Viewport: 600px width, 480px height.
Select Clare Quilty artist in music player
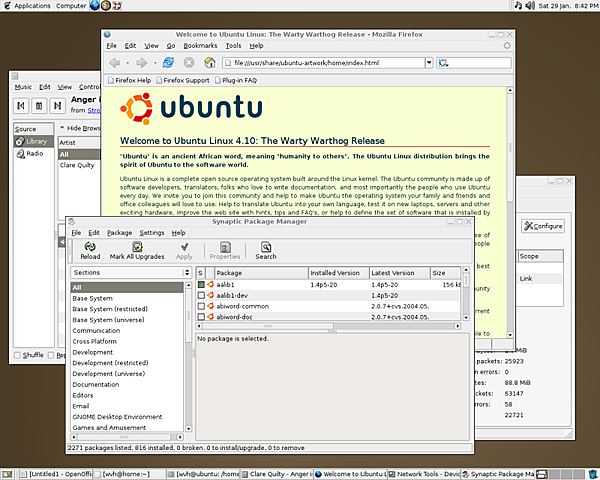pyautogui.click(x=77, y=165)
